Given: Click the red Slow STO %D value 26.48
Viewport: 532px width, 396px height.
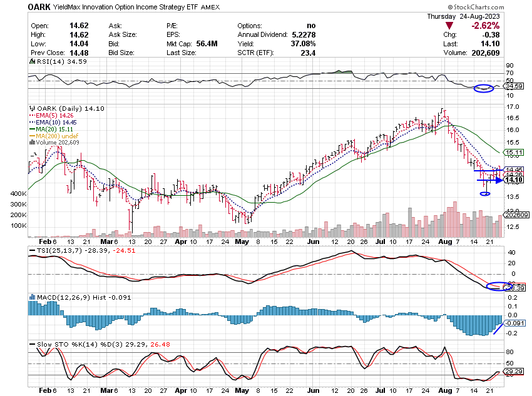Looking at the screenshot, I should 160,344.
